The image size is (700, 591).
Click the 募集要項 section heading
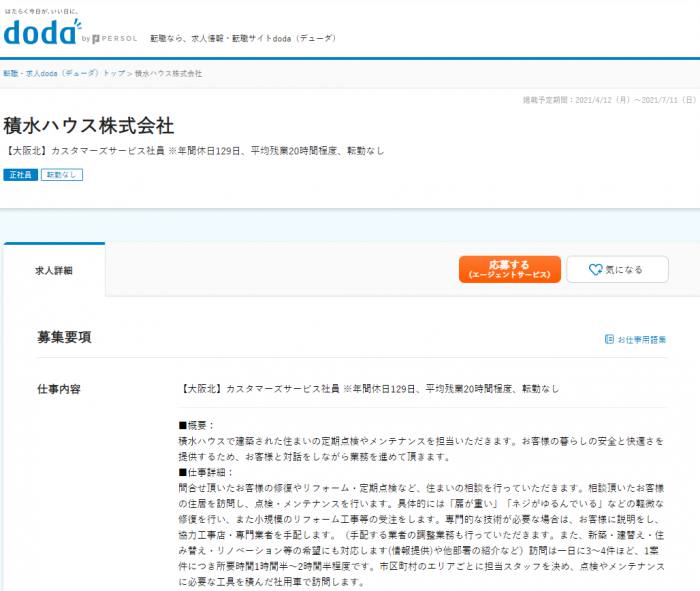64,337
